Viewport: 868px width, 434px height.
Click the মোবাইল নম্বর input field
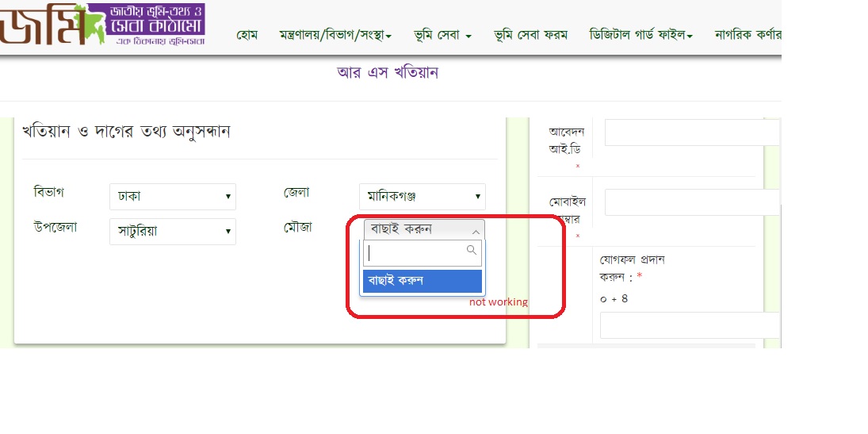692,202
